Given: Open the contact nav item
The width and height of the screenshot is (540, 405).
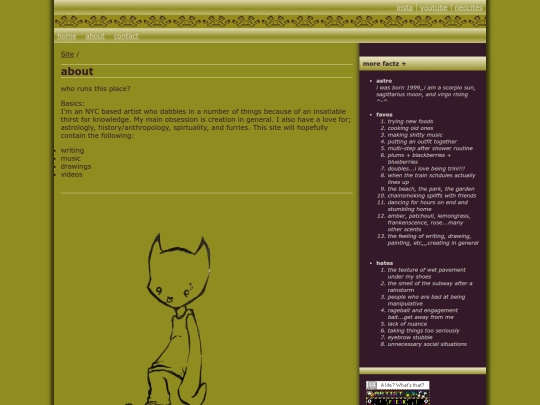Looking at the screenshot, I should (126, 36).
